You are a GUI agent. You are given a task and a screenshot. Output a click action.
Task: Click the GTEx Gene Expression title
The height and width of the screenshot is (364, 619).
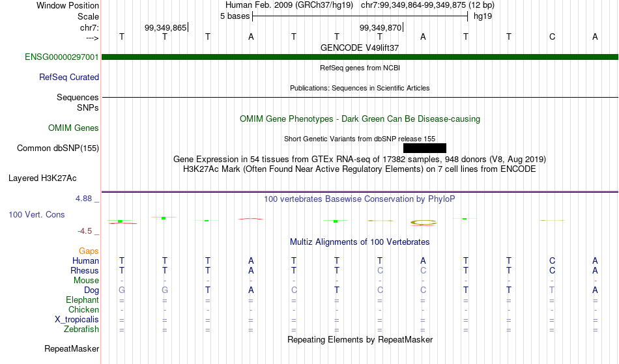click(360, 160)
